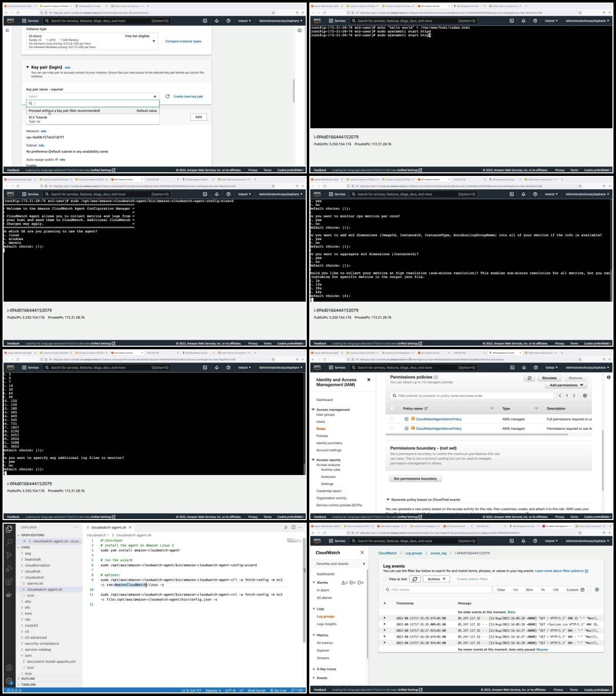Select cloudwatch-agent.sh editor tab in VS Code
This screenshot has height=696, width=616.
[108, 527]
